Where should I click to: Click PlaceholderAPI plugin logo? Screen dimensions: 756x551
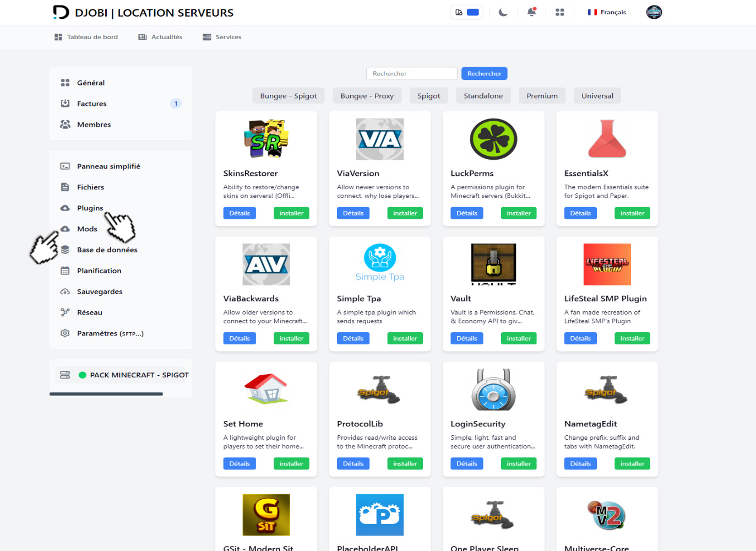pyautogui.click(x=380, y=515)
